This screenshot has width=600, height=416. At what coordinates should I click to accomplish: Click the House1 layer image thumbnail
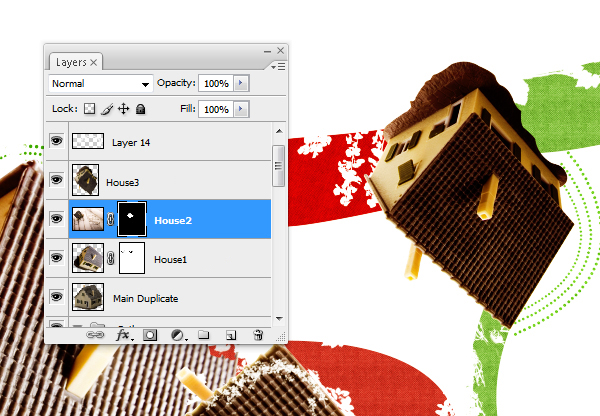tap(88, 258)
